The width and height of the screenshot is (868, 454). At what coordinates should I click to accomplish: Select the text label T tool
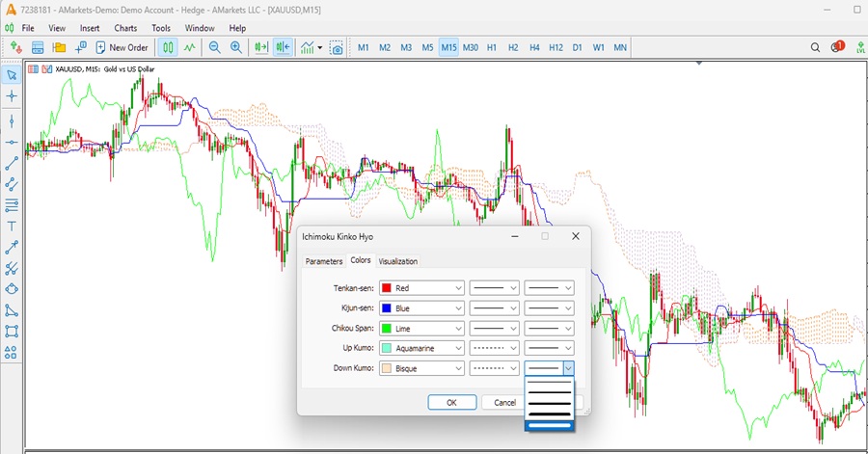pyautogui.click(x=12, y=227)
